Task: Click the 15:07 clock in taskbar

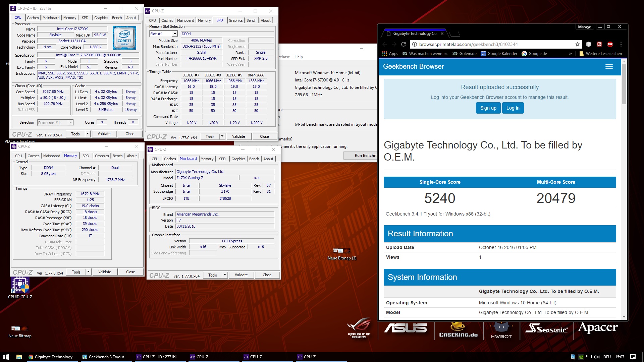Action: 620,357
